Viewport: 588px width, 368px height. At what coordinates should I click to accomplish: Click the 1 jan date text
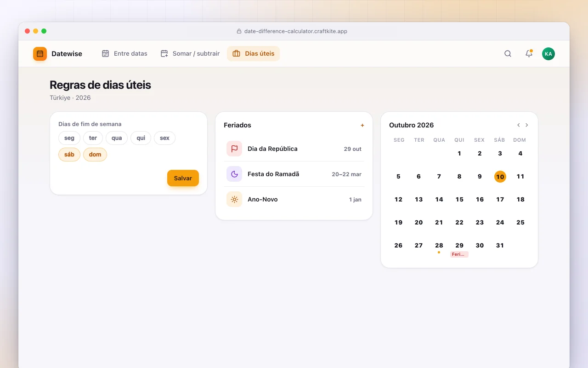click(x=355, y=200)
